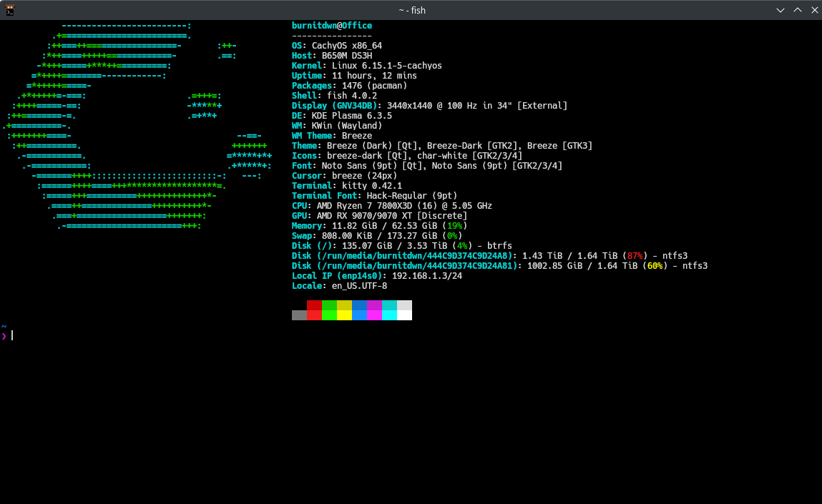Maximize the fish terminal window
The image size is (822, 504).
click(x=798, y=10)
